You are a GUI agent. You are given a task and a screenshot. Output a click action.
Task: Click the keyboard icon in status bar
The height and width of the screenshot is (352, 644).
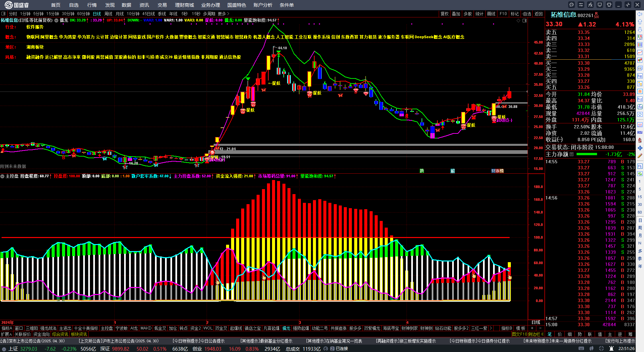[x=581, y=349]
